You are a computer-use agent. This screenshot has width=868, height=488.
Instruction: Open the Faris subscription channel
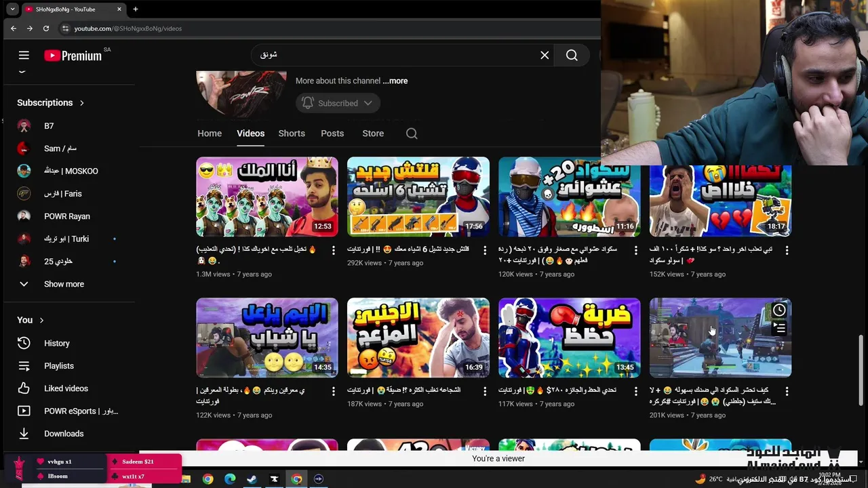pos(63,194)
